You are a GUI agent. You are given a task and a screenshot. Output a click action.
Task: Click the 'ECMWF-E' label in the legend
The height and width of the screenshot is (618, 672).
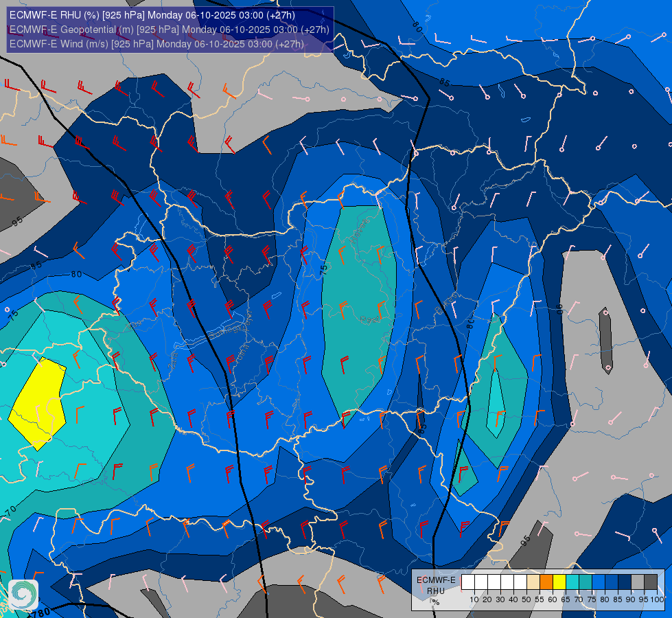pyautogui.click(x=437, y=580)
